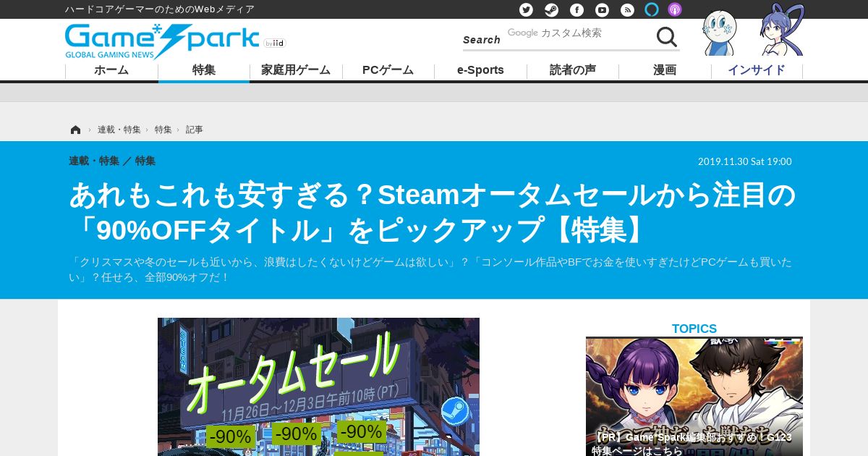Screen dimensions: 868x456
Task: Open the インサイド navigation tab
Action: click(x=757, y=70)
